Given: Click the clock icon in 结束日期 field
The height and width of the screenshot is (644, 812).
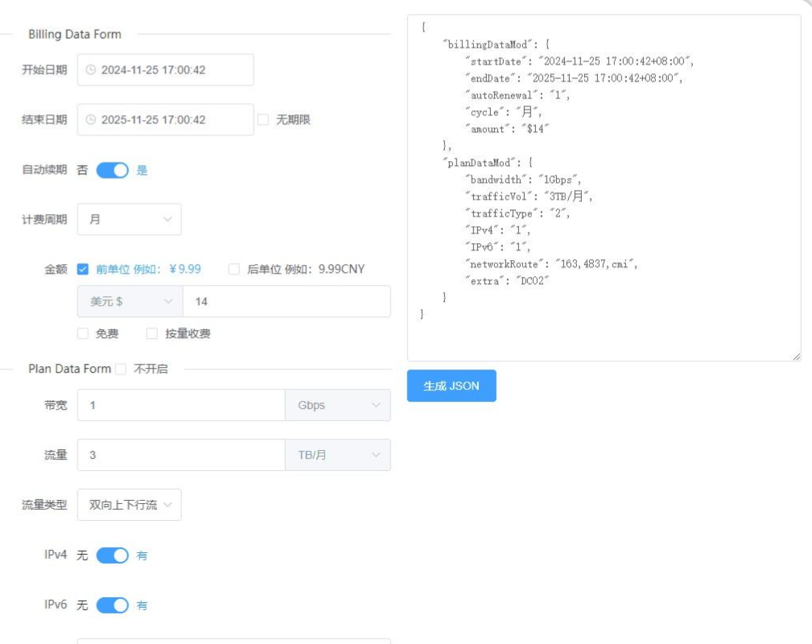Looking at the screenshot, I should click(91, 120).
